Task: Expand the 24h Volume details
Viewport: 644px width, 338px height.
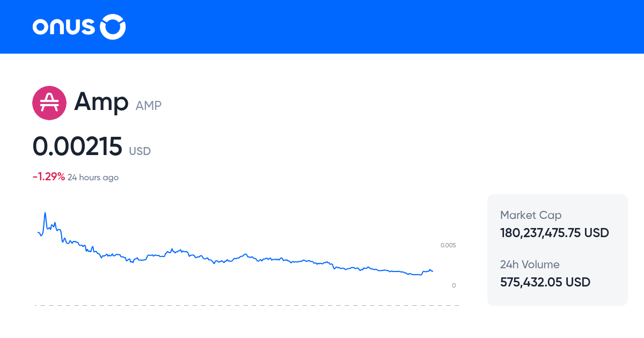Action: coord(530,264)
